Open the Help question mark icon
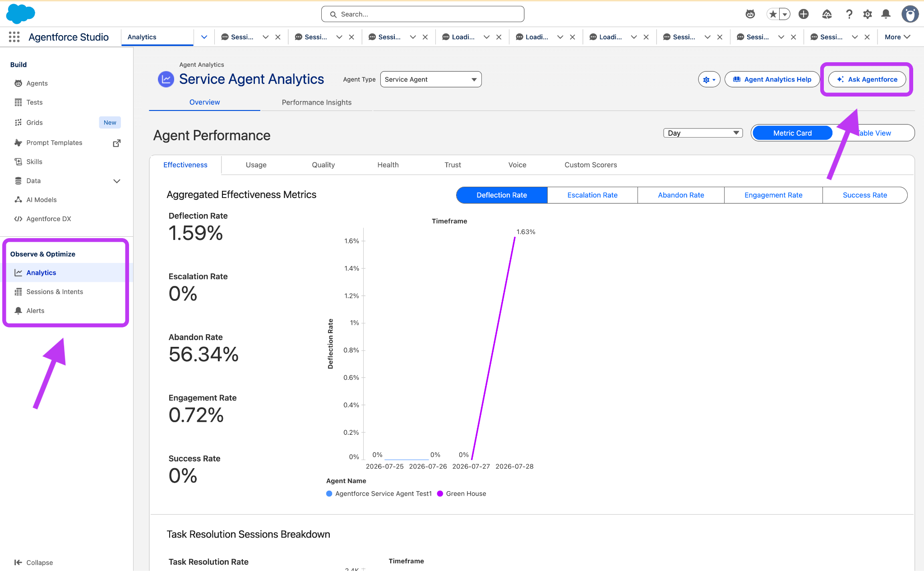924x571 pixels. click(x=849, y=14)
